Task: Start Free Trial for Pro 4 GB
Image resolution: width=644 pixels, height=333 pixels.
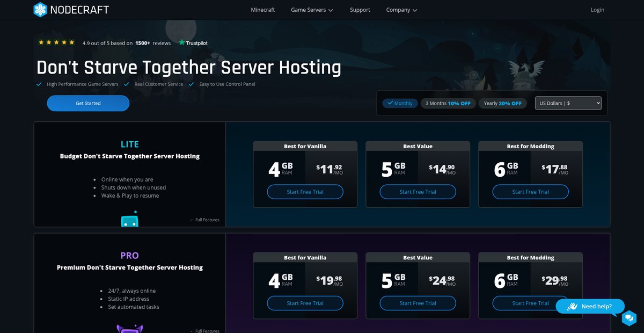Action: 305,303
